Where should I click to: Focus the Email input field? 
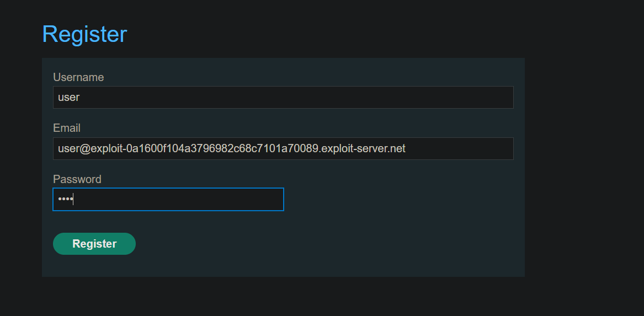[x=283, y=148]
